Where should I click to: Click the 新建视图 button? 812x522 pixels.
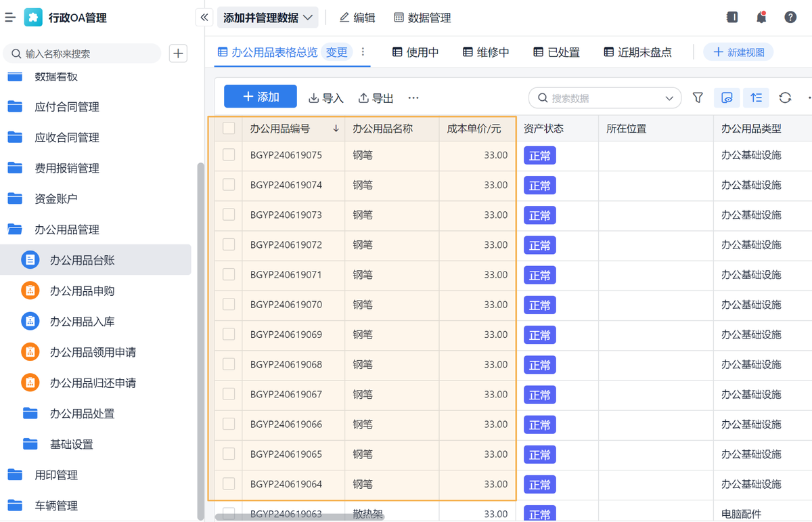738,52
